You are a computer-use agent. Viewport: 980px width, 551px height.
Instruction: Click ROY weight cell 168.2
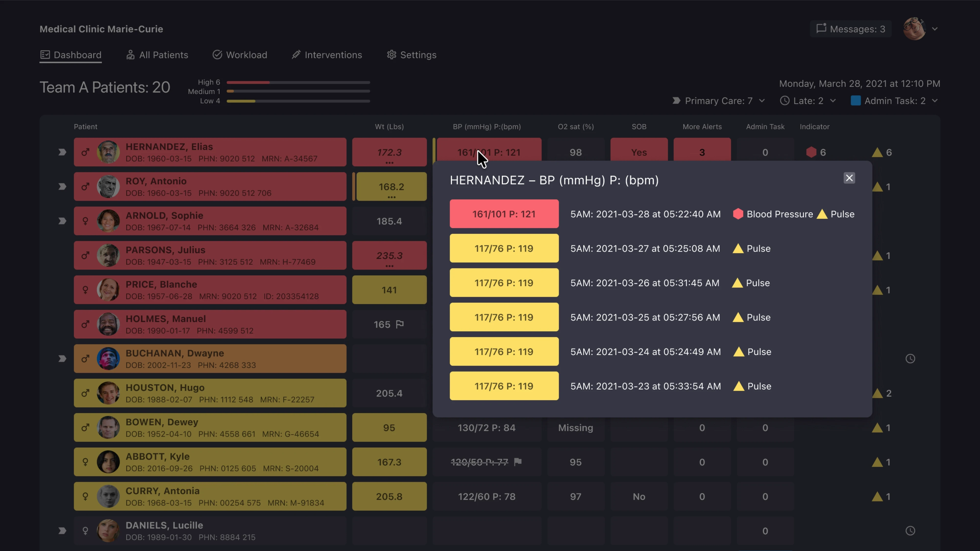coord(392,187)
